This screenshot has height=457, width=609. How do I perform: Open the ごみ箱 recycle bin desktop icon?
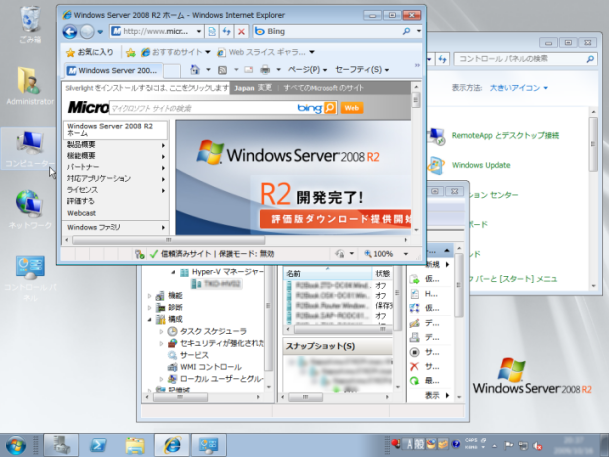30,24
